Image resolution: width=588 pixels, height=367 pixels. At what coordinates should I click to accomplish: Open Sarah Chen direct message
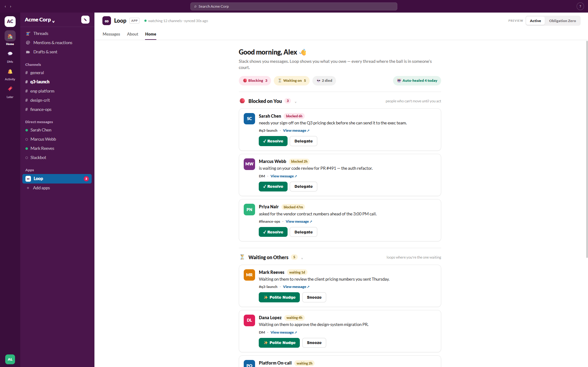(x=57, y=130)
